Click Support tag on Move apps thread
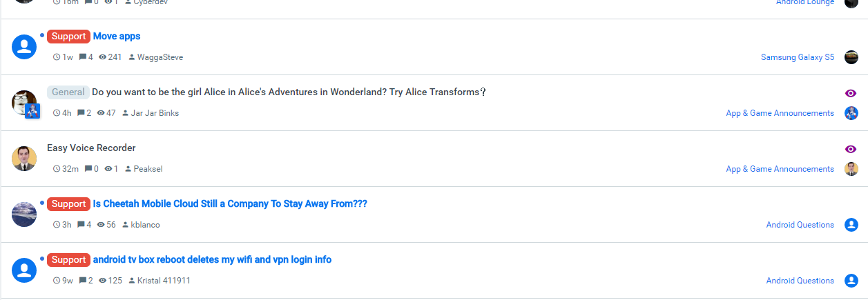Viewport: 868px width, 300px height. 68,37
